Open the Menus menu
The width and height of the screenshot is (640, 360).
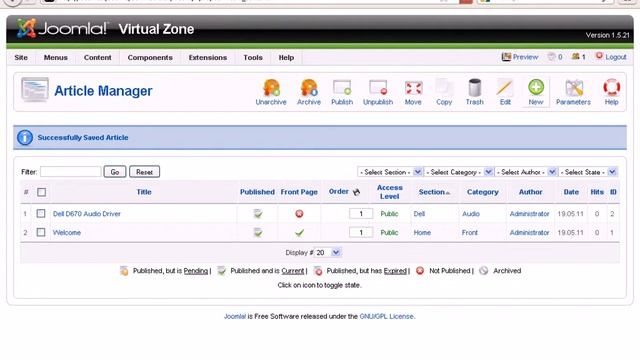coord(56,58)
